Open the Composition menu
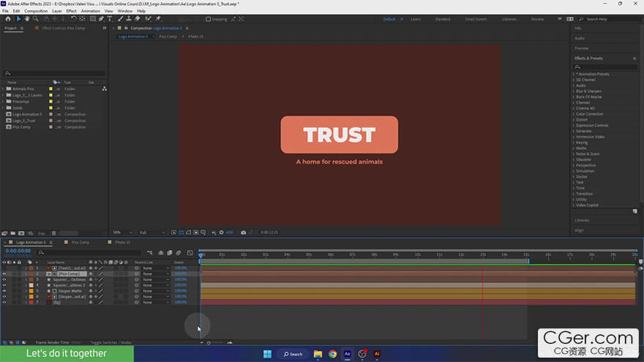Image resolution: width=644 pixels, height=362 pixels. tap(36, 11)
